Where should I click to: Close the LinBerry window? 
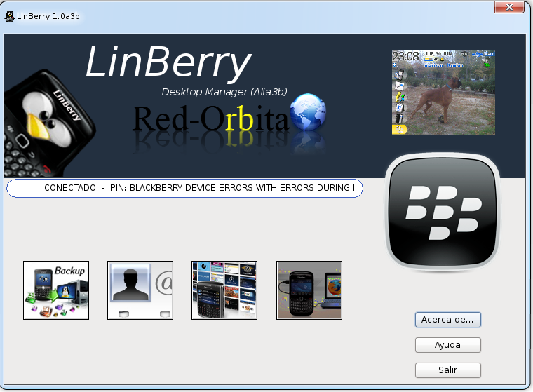click(x=509, y=7)
